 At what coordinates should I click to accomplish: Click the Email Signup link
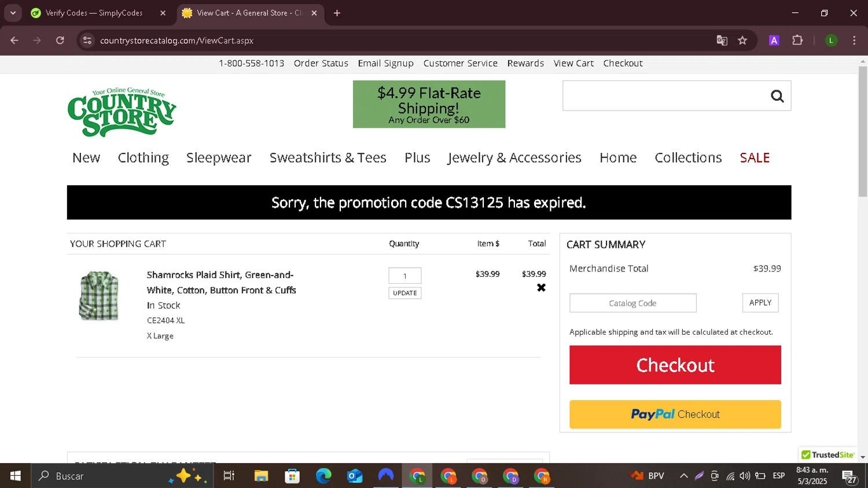[385, 63]
